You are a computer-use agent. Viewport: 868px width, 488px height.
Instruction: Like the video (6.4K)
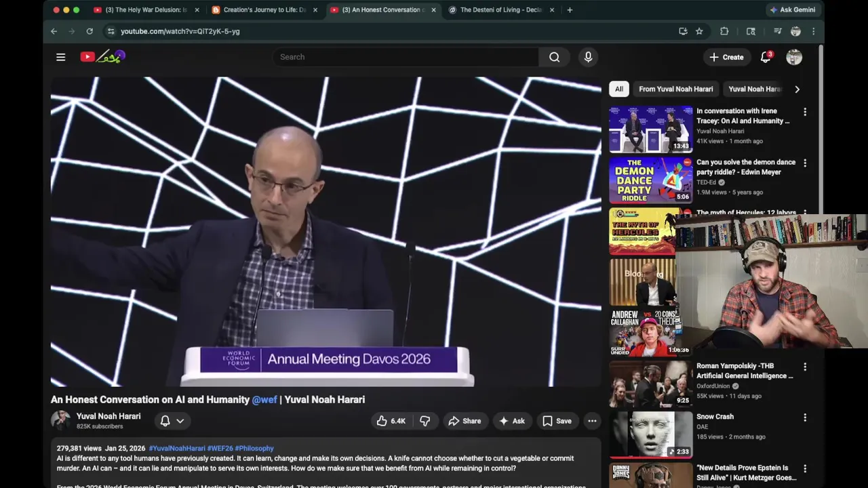391,421
